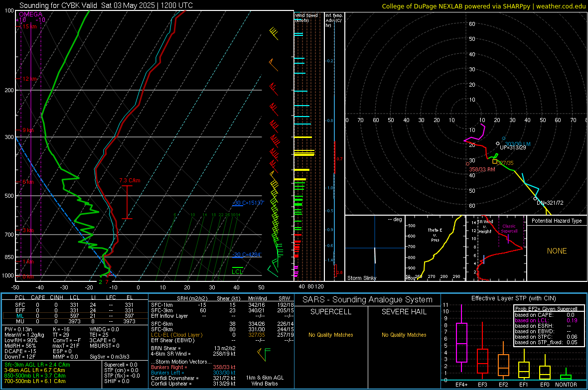Screen dimensions: 588x390
Task: Click the DCAPE = -15 value
Action: pyautogui.click(x=20, y=351)
